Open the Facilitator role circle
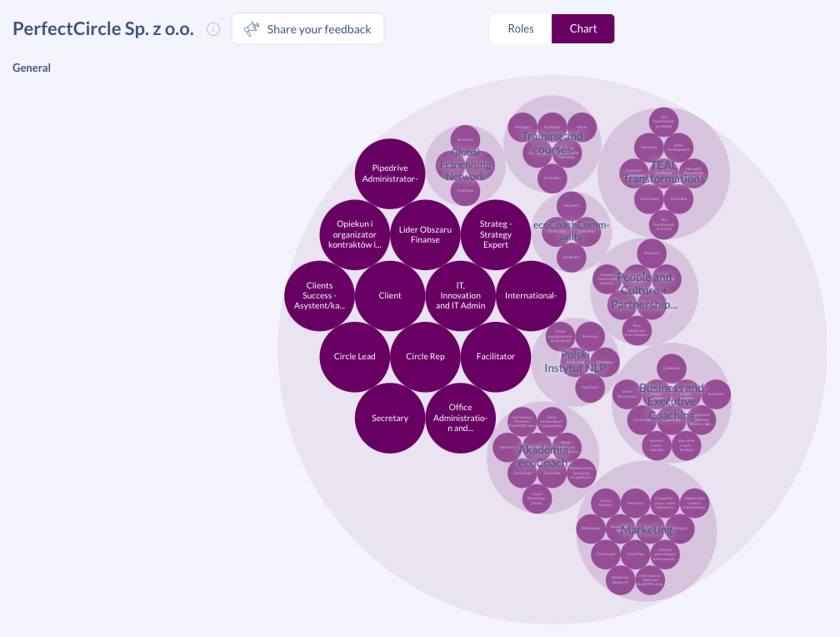 496,357
